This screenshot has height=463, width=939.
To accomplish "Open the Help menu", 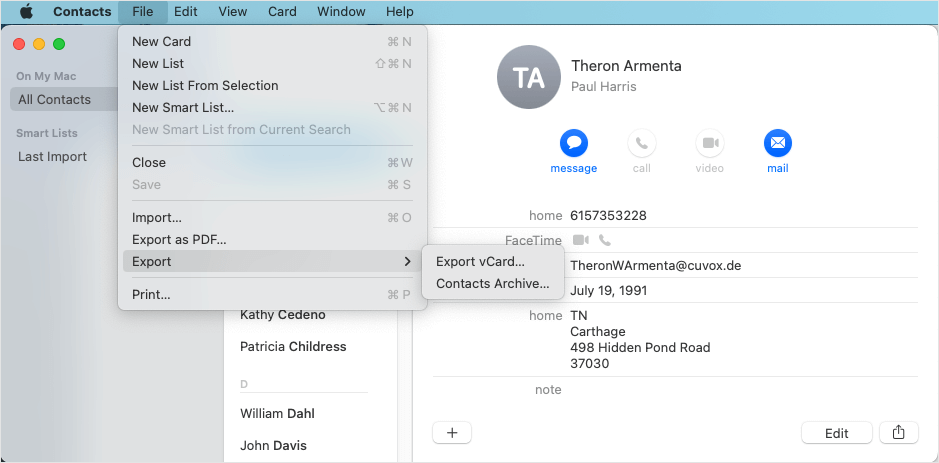I will point(399,11).
